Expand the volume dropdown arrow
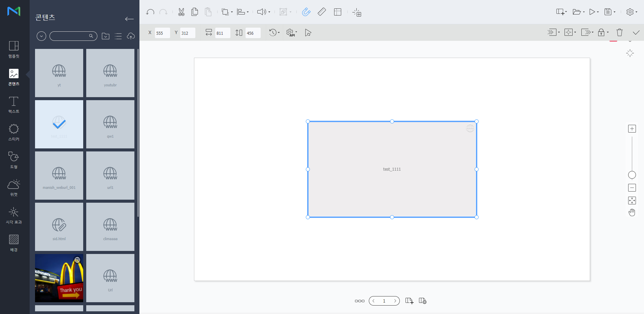The image size is (644, 314). [x=269, y=12]
